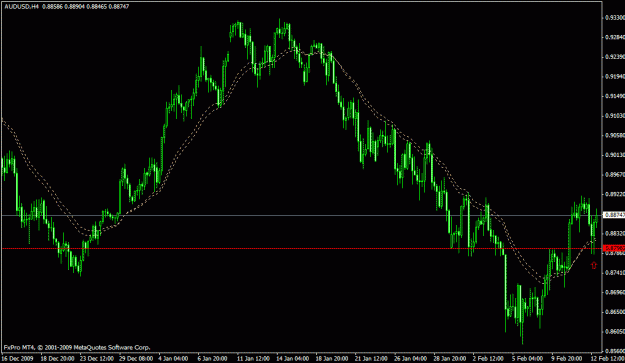Click the 0.9103 price axis label
Image resolution: width=625 pixels, height=363 pixels.
pos(615,116)
